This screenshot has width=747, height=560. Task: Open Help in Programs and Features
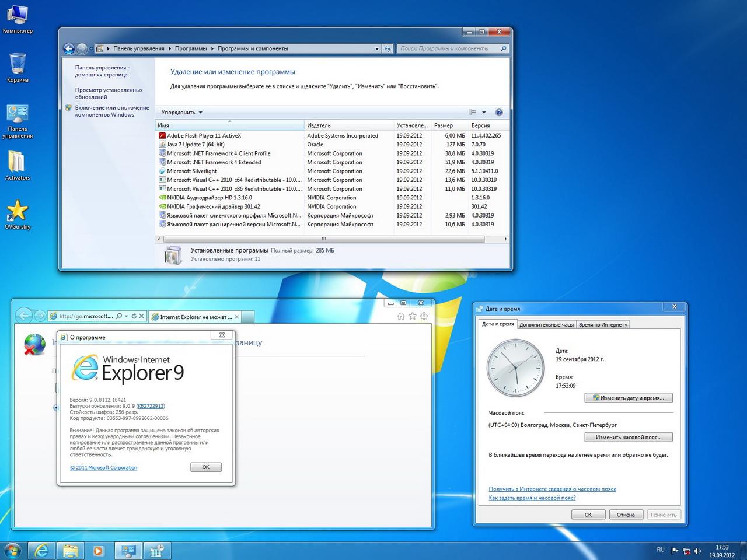coord(499,113)
